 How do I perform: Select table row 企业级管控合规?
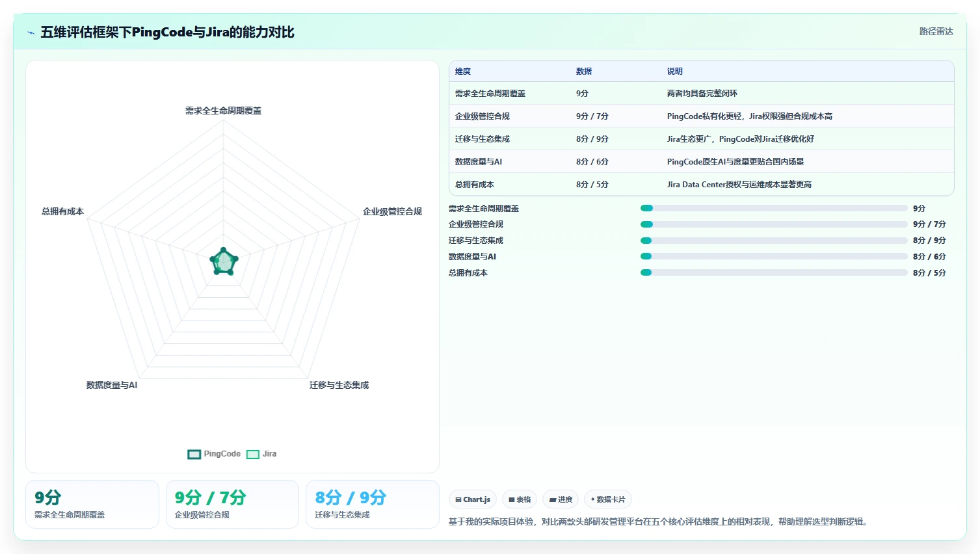click(702, 116)
